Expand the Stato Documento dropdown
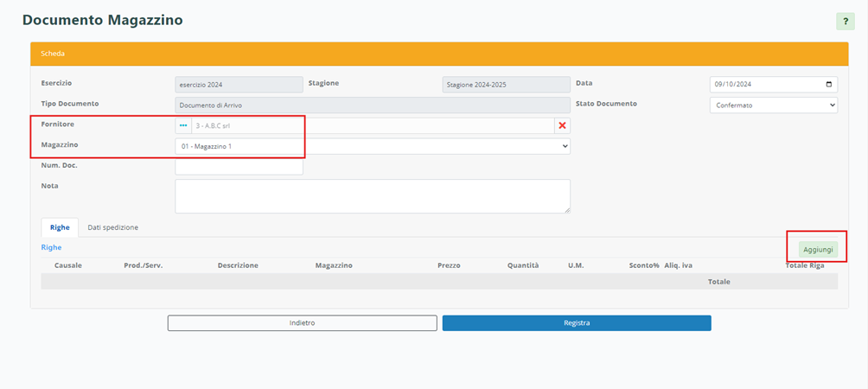The image size is (868, 389). pos(773,105)
